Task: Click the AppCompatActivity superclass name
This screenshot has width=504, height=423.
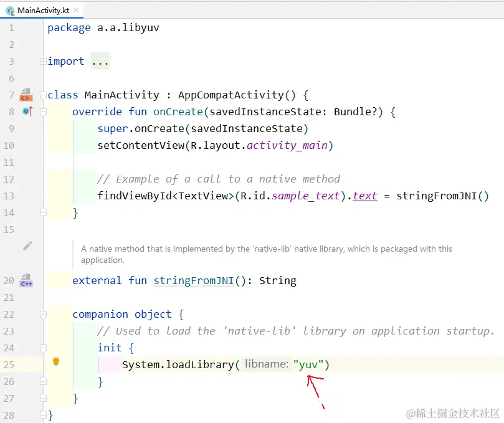Action: [231, 95]
